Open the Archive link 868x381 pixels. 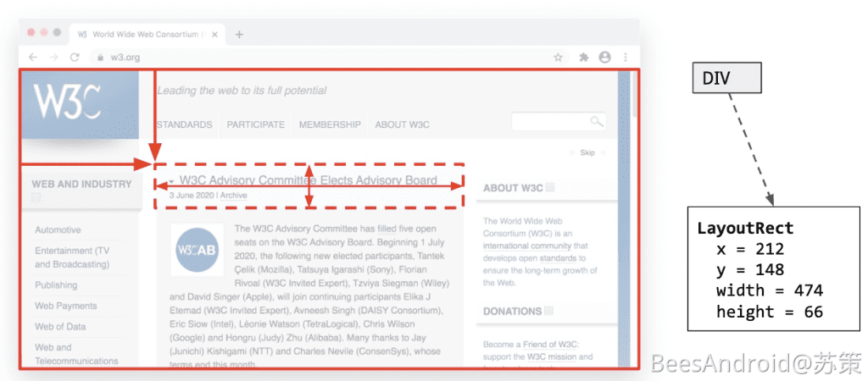[234, 195]
